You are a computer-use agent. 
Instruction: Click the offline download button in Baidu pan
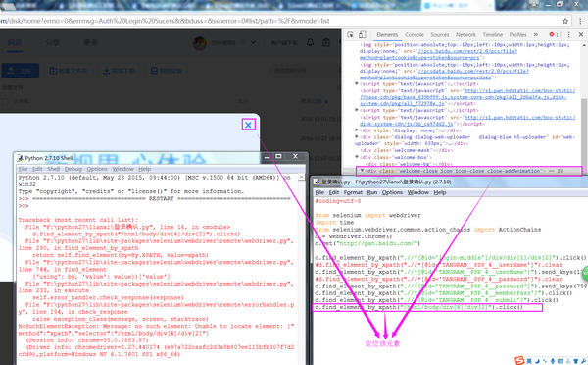[x=119, y=71]
